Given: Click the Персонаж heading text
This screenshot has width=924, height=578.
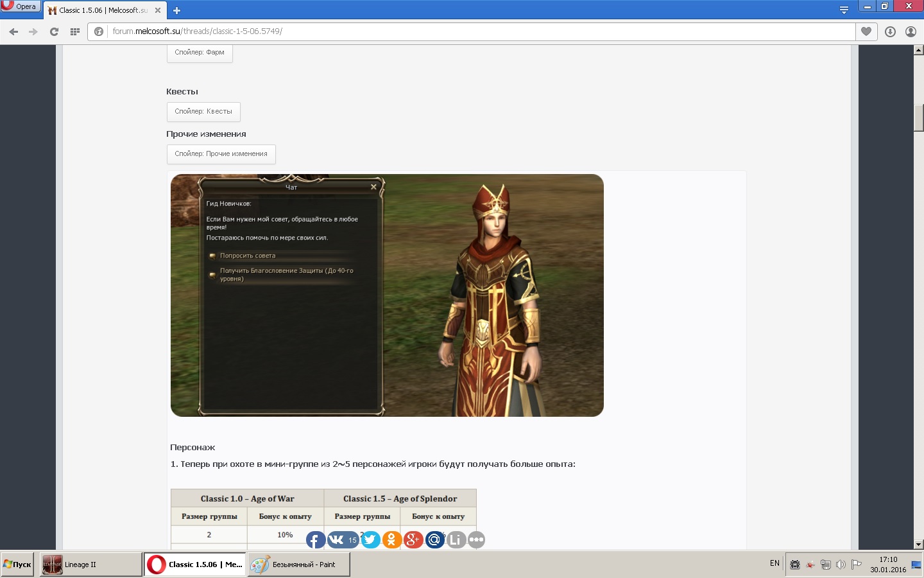Looking at the screenshot, I should [193, 448].
